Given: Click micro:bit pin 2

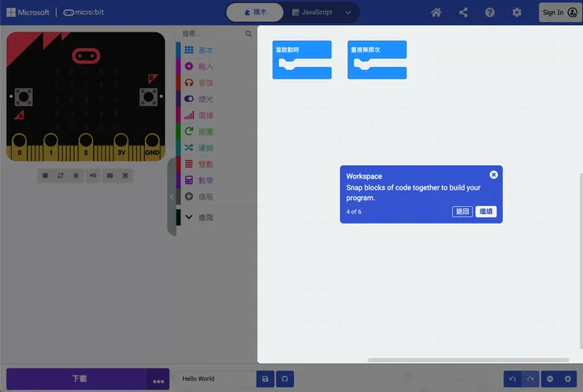Looking at the screenshot, I should tap(86, 146).
